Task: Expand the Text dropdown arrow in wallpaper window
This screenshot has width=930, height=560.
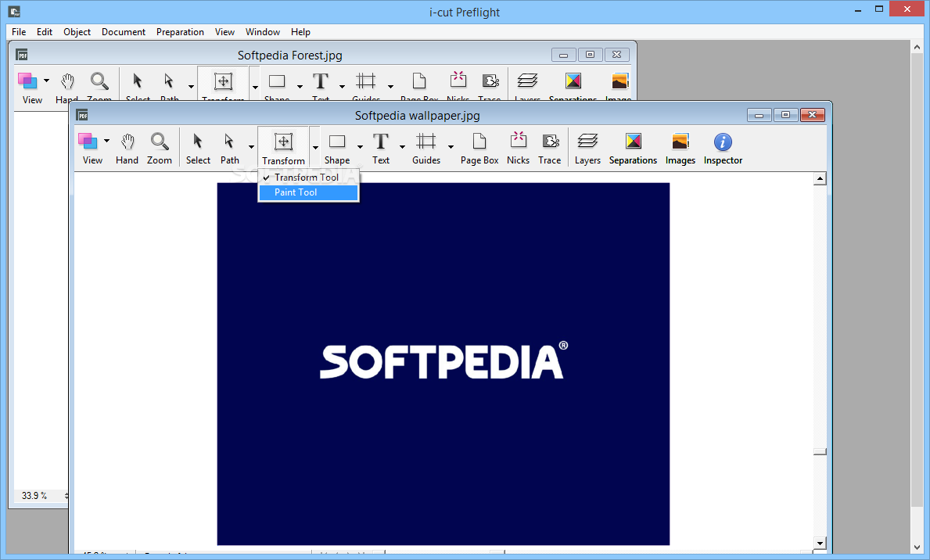Action: pos(402,147)
